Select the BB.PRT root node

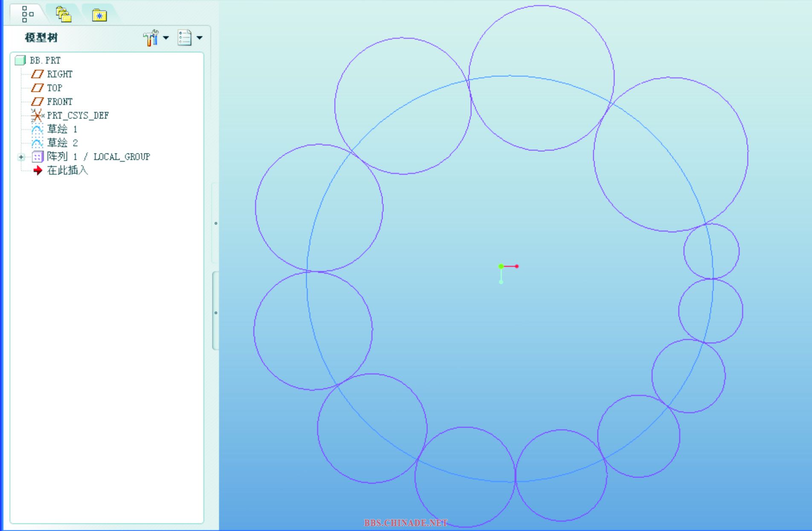pyautogui.click(x=45, y=60)
